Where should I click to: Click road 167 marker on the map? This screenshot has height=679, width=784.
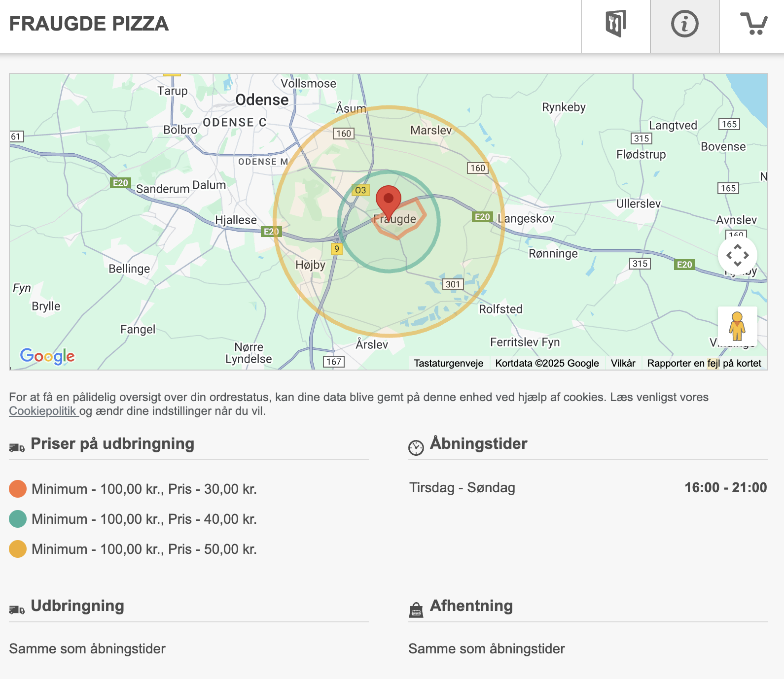click(334, 361)
